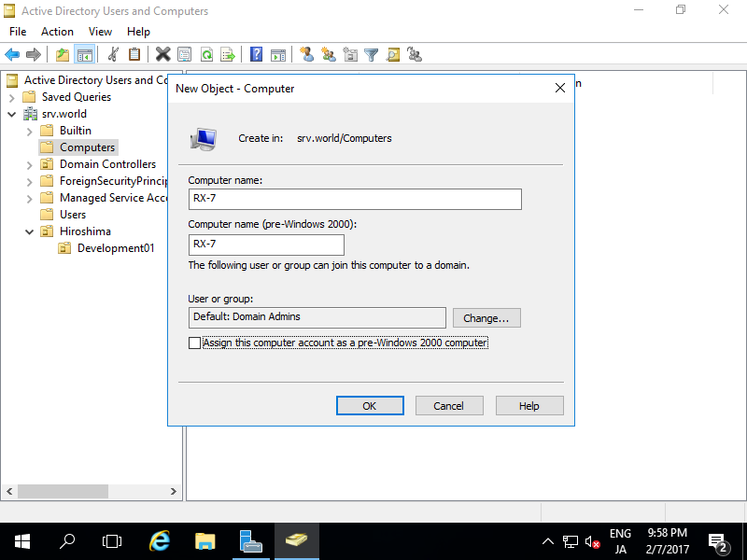Open Server Manager from the taskbar
Screen dimensions: 747x560
(250, 541)
